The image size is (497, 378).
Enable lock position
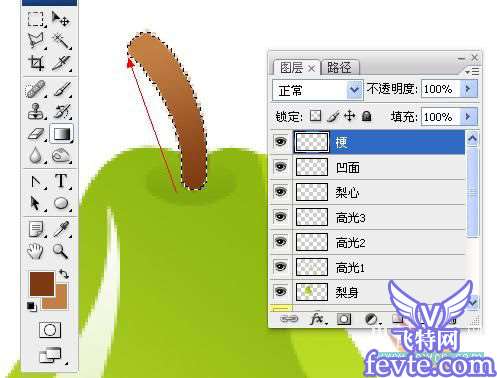(349, 116)
